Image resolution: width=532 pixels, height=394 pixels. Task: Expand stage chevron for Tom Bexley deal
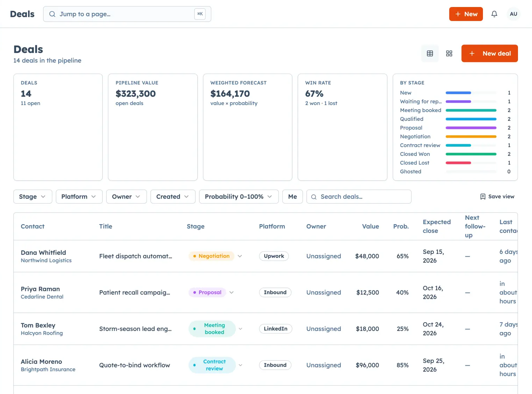click(x=240, y=329)
